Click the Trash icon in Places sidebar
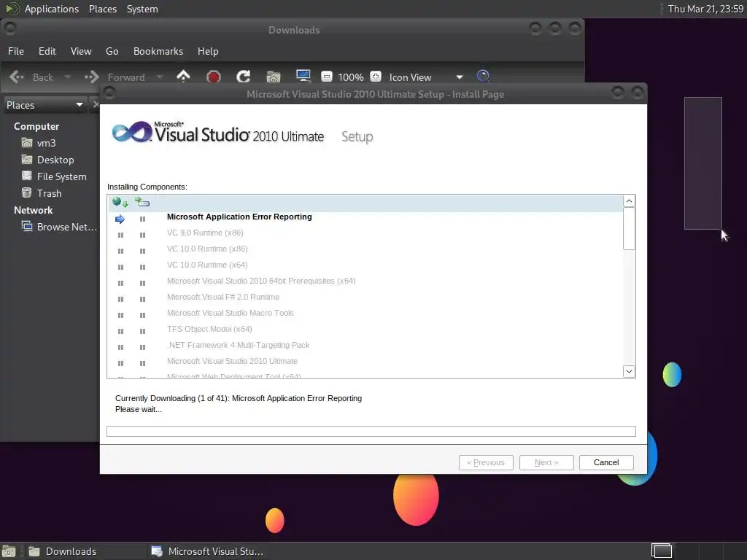This screenshot has height=560, width=747. 27,192
